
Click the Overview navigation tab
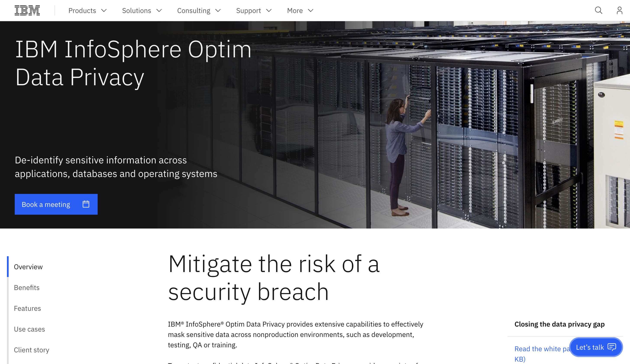click(28, 266)
